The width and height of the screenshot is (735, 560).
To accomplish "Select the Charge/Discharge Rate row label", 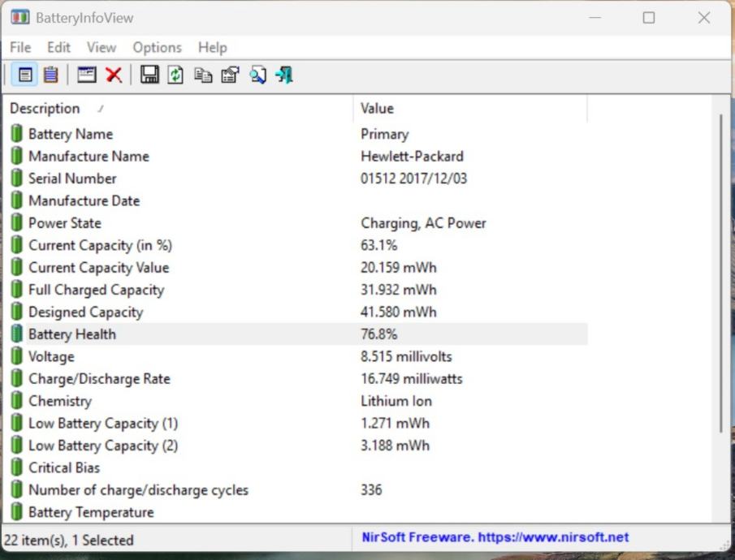I will click(x=99, y=379).
